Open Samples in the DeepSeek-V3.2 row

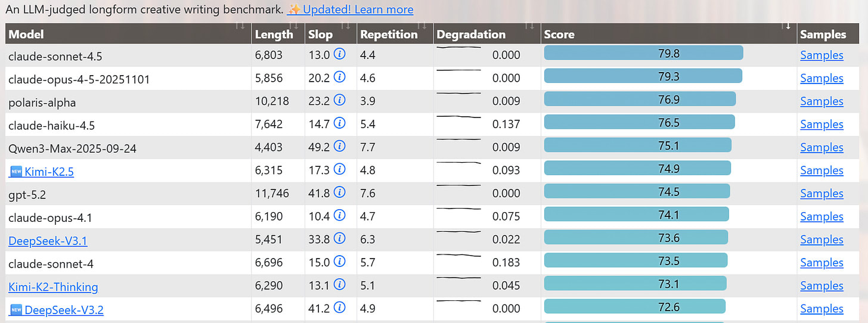821,308
